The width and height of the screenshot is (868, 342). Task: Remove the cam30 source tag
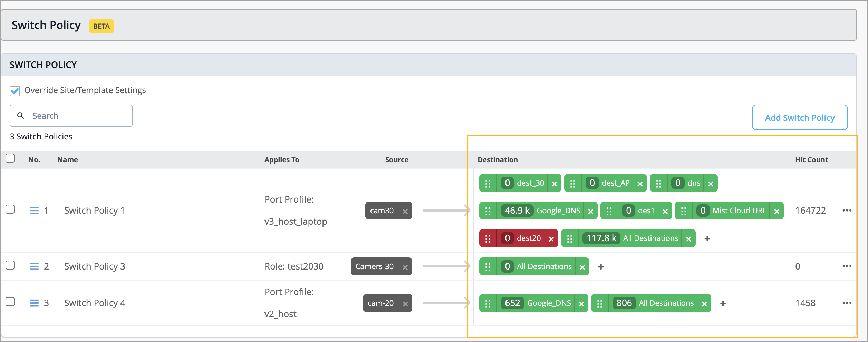click(x=405, y=210)
